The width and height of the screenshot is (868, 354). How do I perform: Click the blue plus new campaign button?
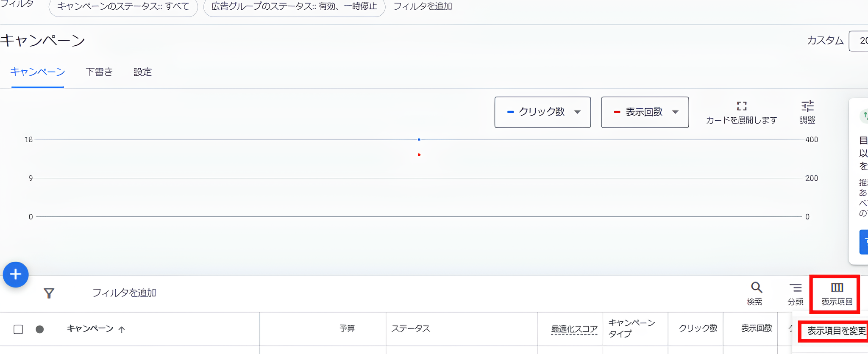[x=16, y=274]
